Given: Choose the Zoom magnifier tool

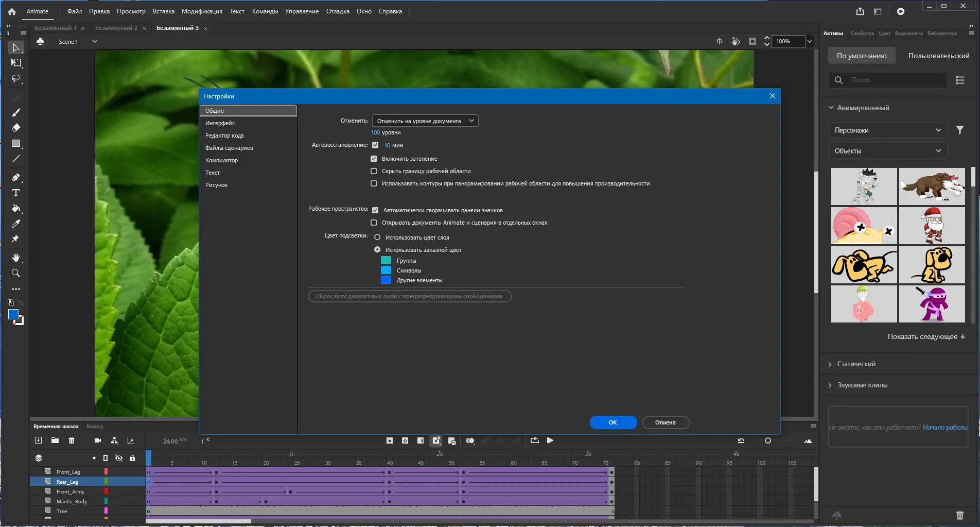Looking at the screenshot, I should (16, 273).
